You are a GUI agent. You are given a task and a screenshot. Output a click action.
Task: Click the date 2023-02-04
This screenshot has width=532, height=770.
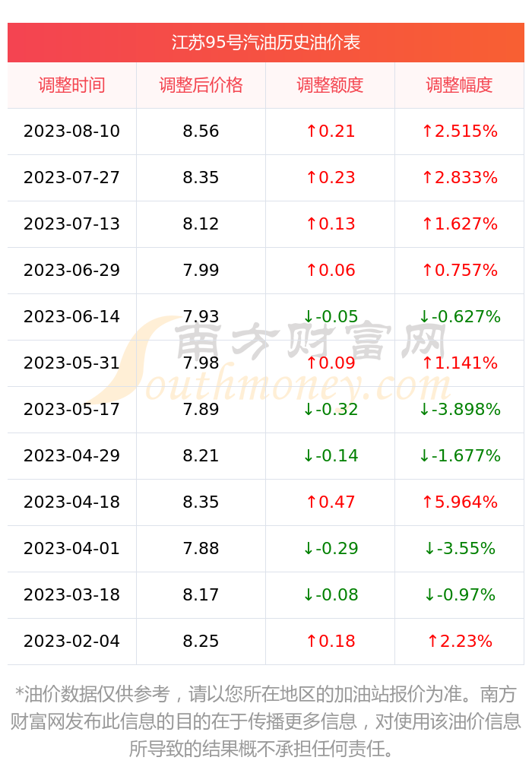[x=71, y=641]
